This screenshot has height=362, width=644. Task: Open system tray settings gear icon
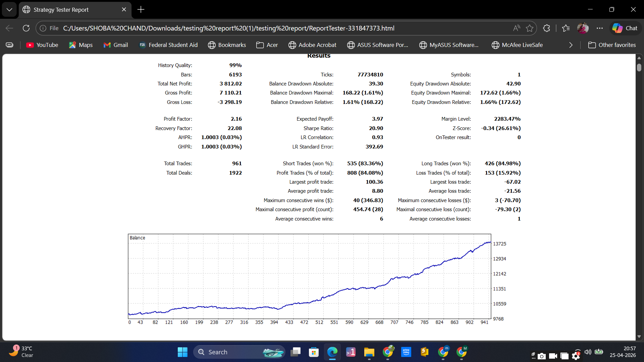click(x=576, y=356)
